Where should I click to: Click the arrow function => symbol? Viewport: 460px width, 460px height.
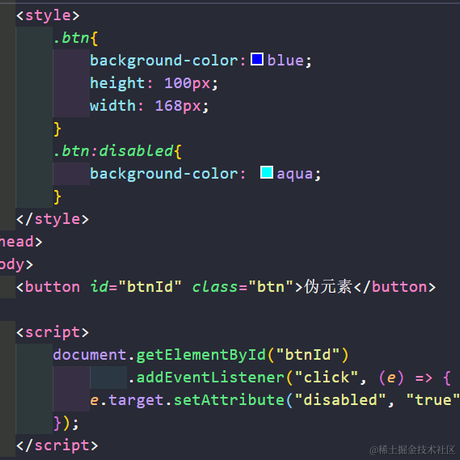(423, 378)
